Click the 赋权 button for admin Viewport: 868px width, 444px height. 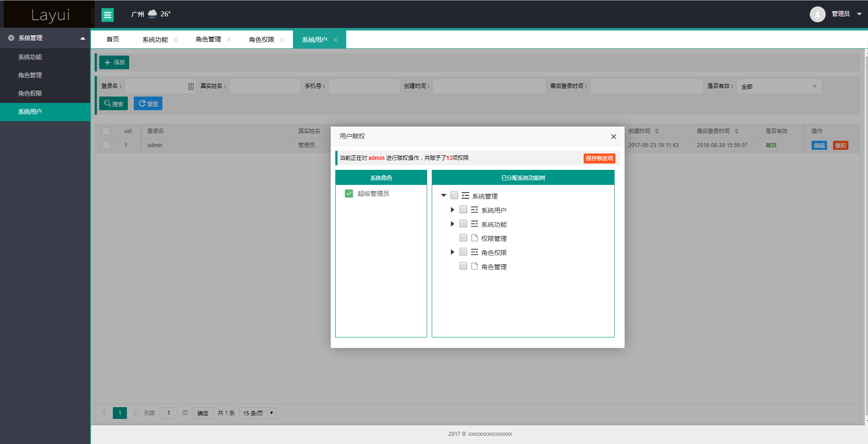pos(841,145)
